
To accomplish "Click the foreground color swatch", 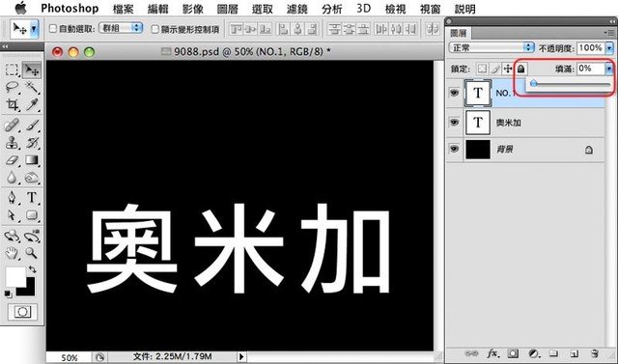I will pos(15,277).
